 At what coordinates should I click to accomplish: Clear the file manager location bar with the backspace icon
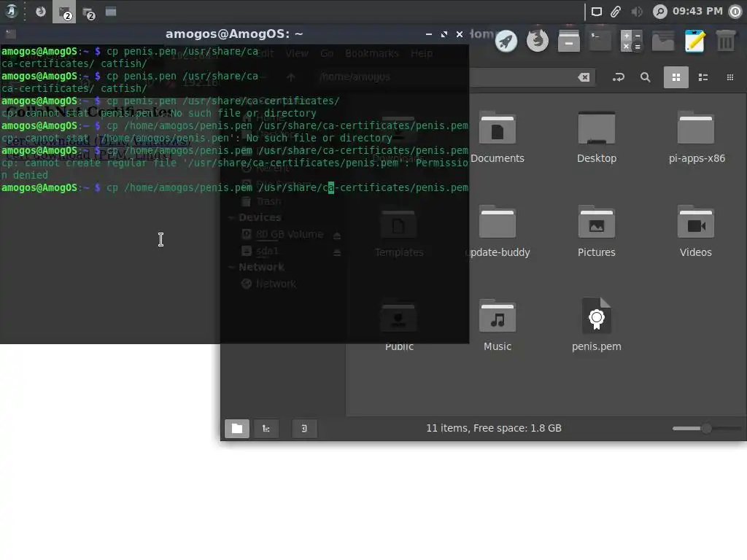pos(584,77)
